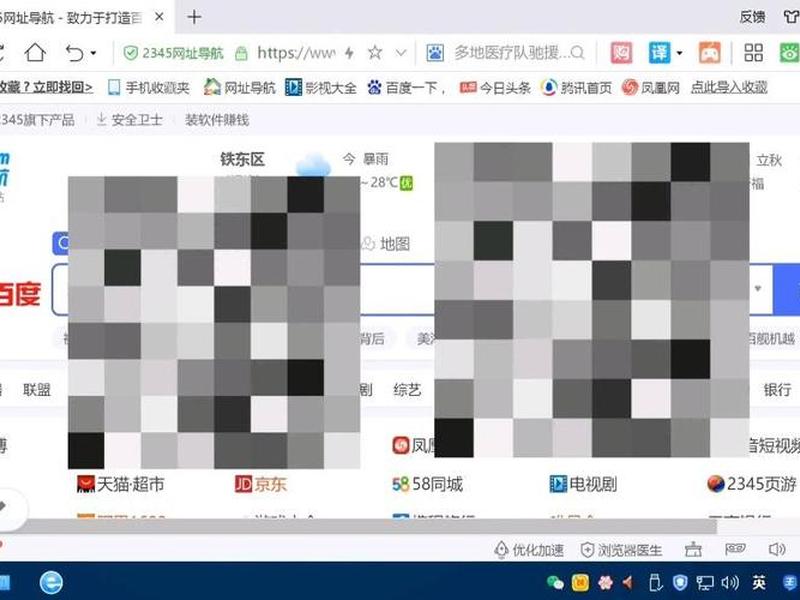Click the browser Home icon
Image resolution: width=800 pixels, height=600 pixels.
click(35, 52)
